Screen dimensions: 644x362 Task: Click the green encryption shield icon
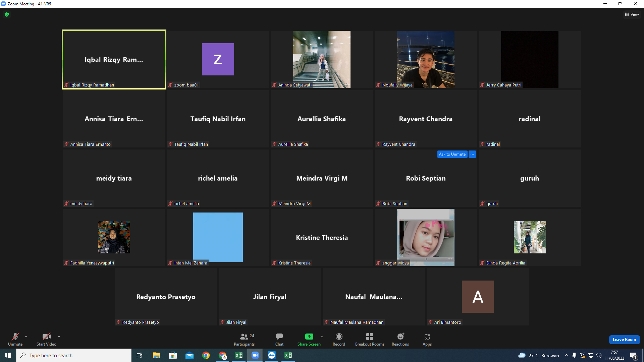[7, 14]
